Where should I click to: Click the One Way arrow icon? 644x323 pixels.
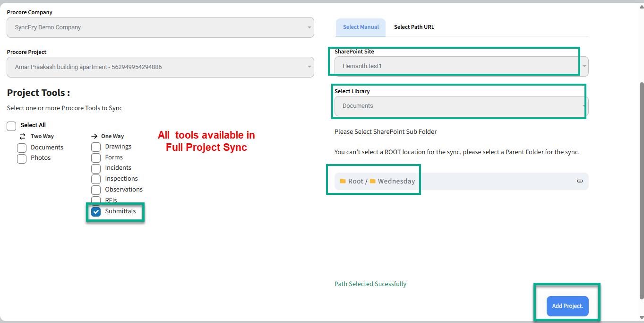pos(94,136)
